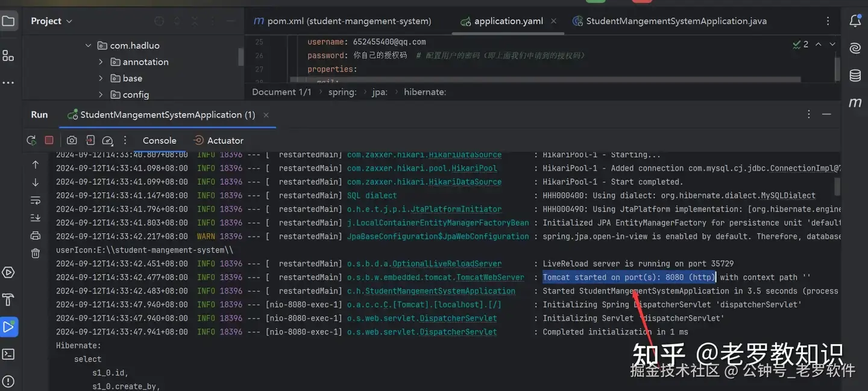This screenshot has width=868, height=391.
Task: Open the Maven tool window
Action: coord(855,102)
